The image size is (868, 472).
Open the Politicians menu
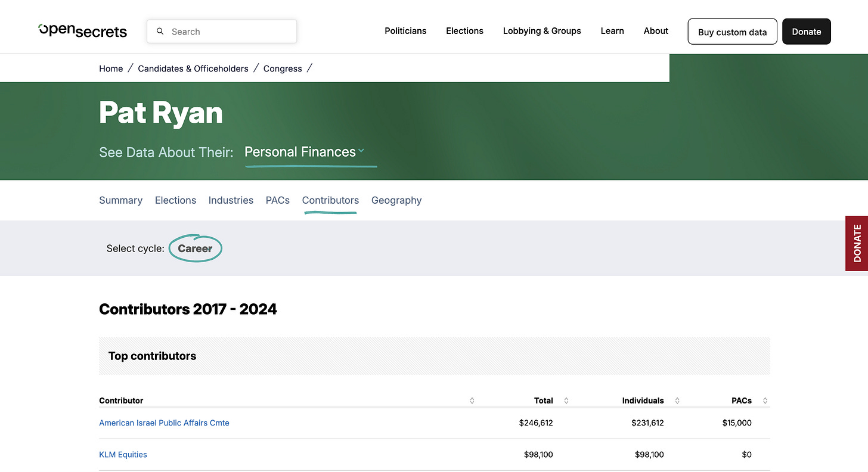(x=405, y=31)
